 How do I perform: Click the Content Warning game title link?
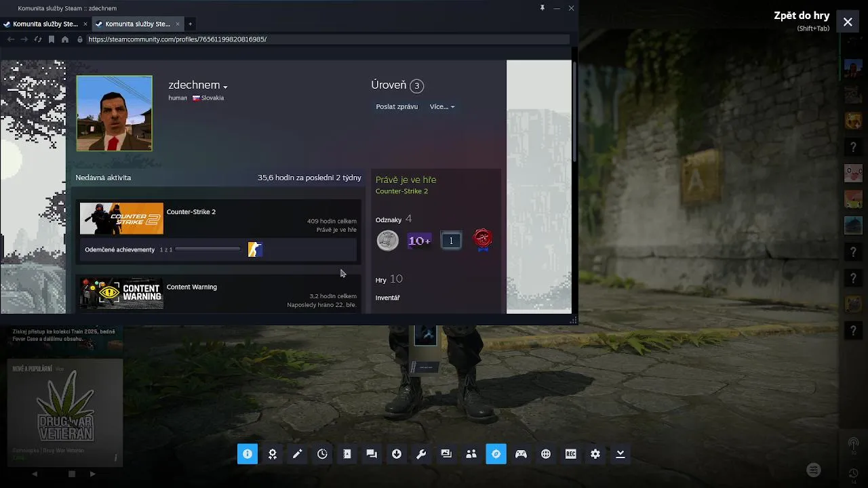click(x=192, y=287)
